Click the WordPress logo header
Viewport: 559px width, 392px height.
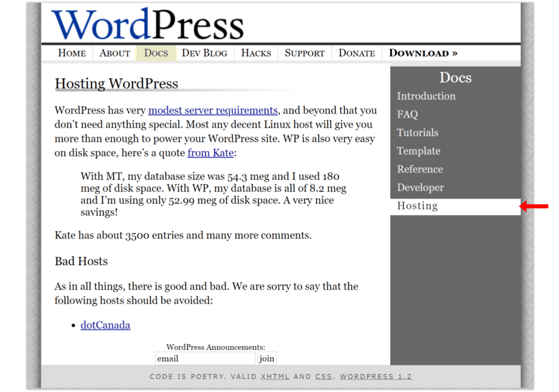coord(147,24)
